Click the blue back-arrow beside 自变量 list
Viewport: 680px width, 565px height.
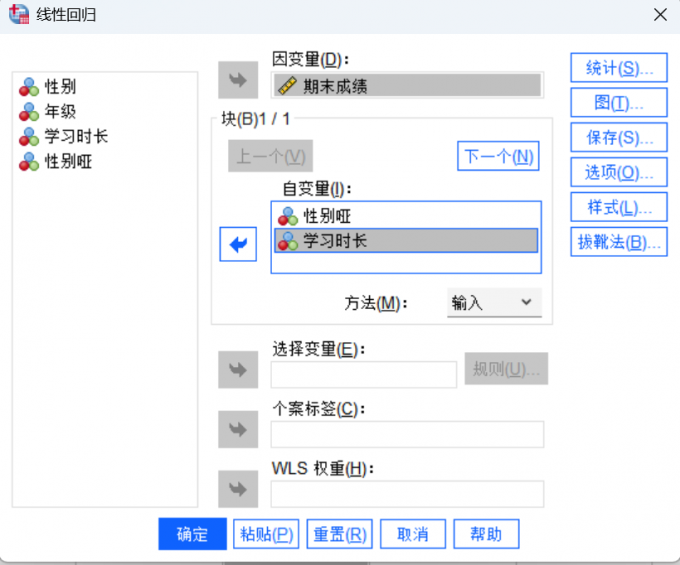pyautogui.click(x=238, y=244)
